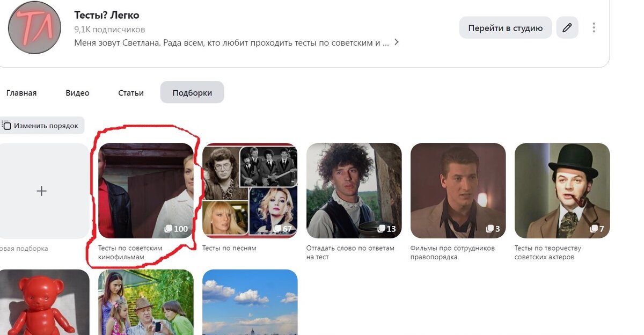Open the three-dot more options menu
This screenshot has width=644, height=335.
pos(594,27)
